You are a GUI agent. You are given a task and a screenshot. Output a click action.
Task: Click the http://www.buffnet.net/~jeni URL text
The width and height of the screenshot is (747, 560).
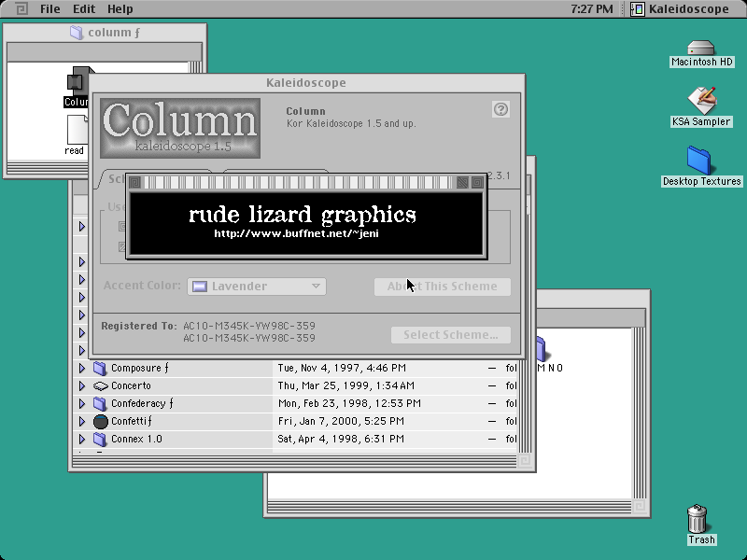[296, 233]
